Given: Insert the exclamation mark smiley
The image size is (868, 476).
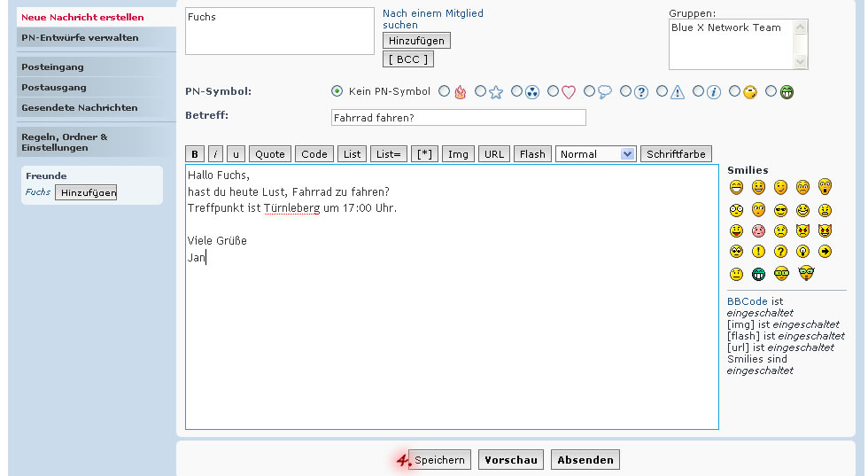Looking at the screenshot, I should pos(758,252).
